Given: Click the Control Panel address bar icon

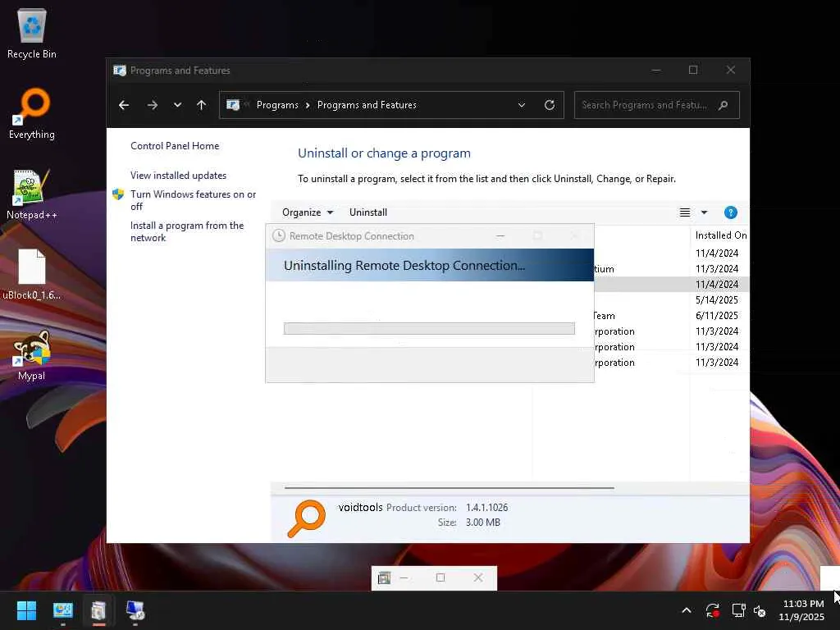Looking at the screenshot, I should (x=233, y=105).
